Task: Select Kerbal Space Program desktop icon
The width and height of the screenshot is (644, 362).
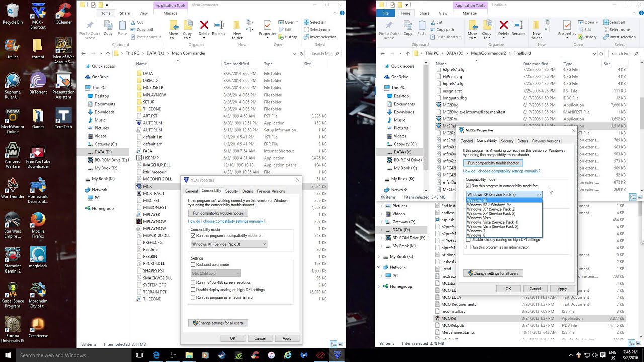Action: [x=13, y=295]
